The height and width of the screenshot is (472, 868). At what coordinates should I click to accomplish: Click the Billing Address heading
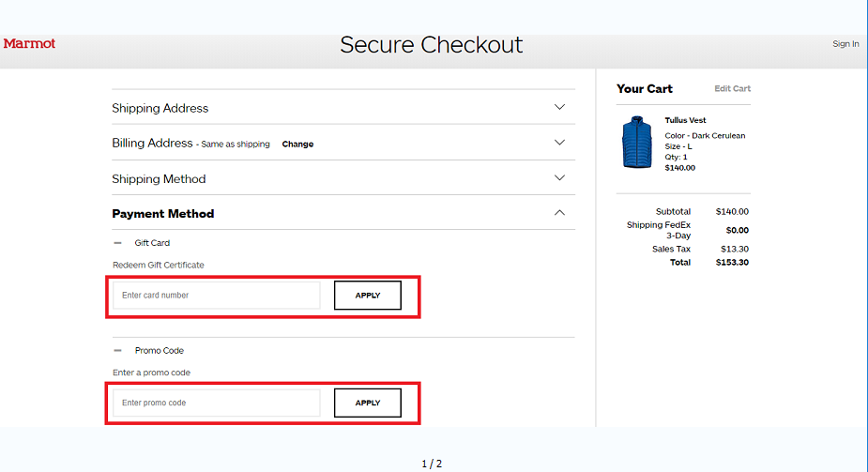click(152, 143)
